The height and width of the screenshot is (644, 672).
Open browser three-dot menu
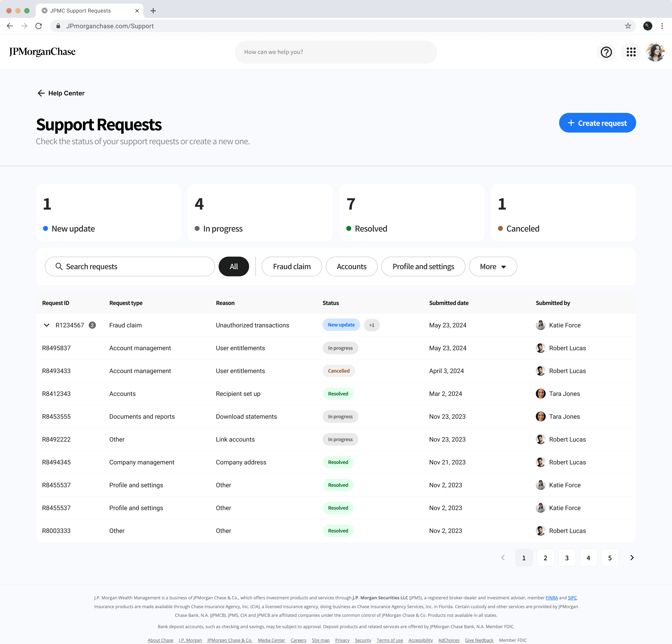tap(662, 26)
